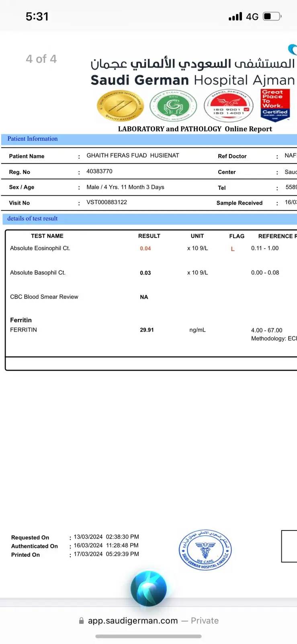
Task: Select the "details of test result" header
Action: (33, 219)
